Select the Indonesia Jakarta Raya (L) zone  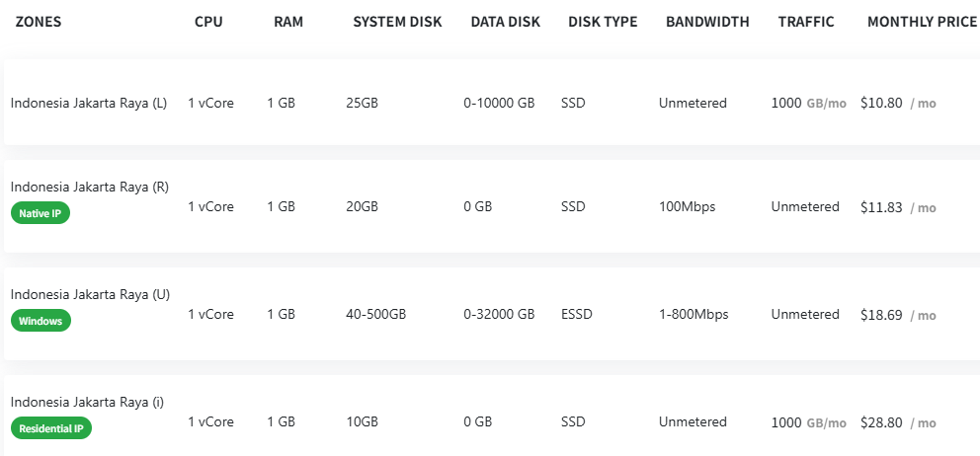(x=89, y=103)
